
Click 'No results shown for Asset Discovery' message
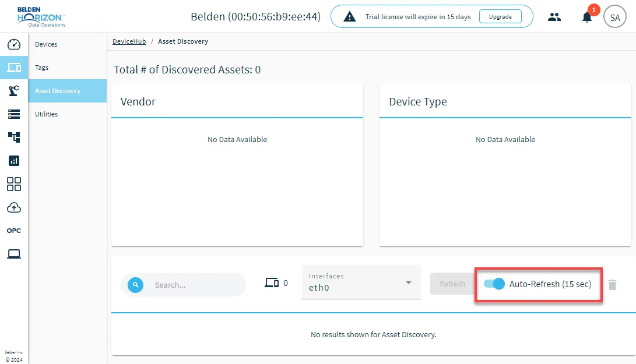pos(373,334)
